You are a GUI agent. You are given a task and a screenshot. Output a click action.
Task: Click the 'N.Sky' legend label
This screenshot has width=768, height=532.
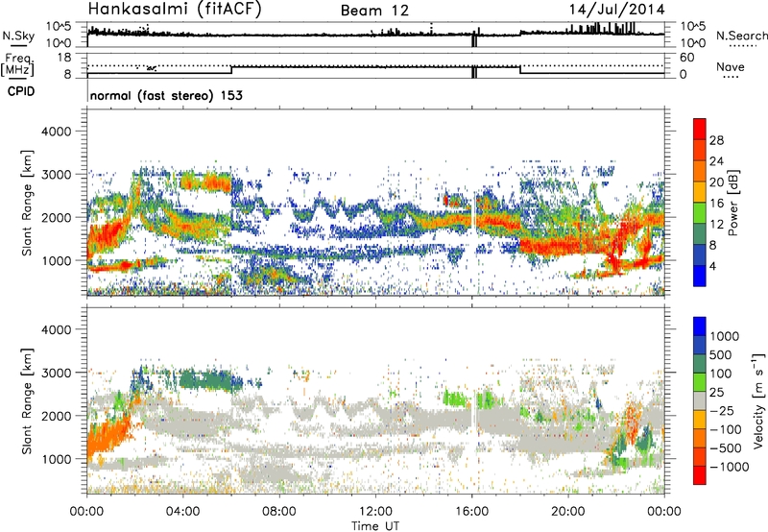pyautogui.click(x=18, y=36)
